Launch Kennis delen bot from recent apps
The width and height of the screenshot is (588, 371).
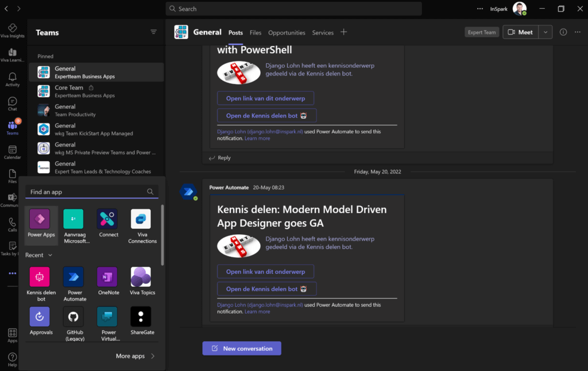tap(40, 277)
